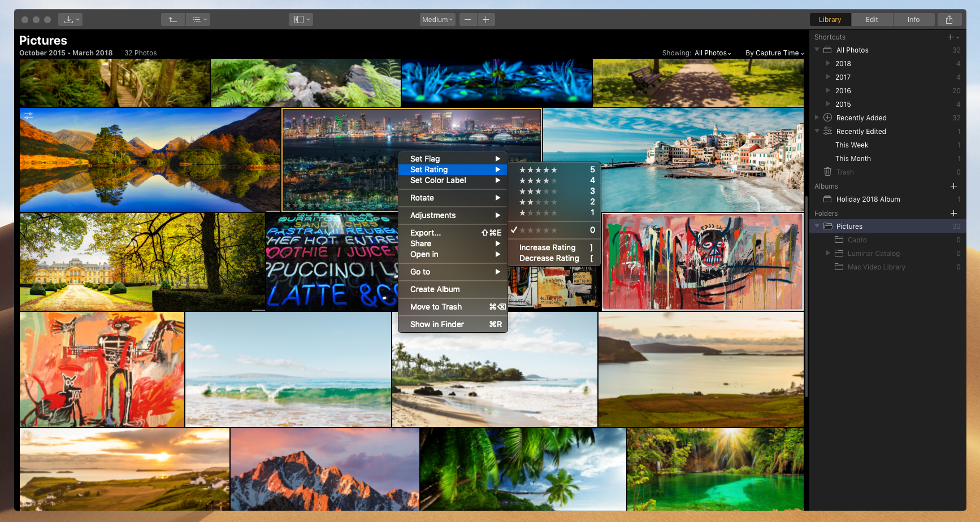The height and width of the screenshot is (522, 980).
Task: Click the Trash icon in Shortcuts
Action: (828, 172)
